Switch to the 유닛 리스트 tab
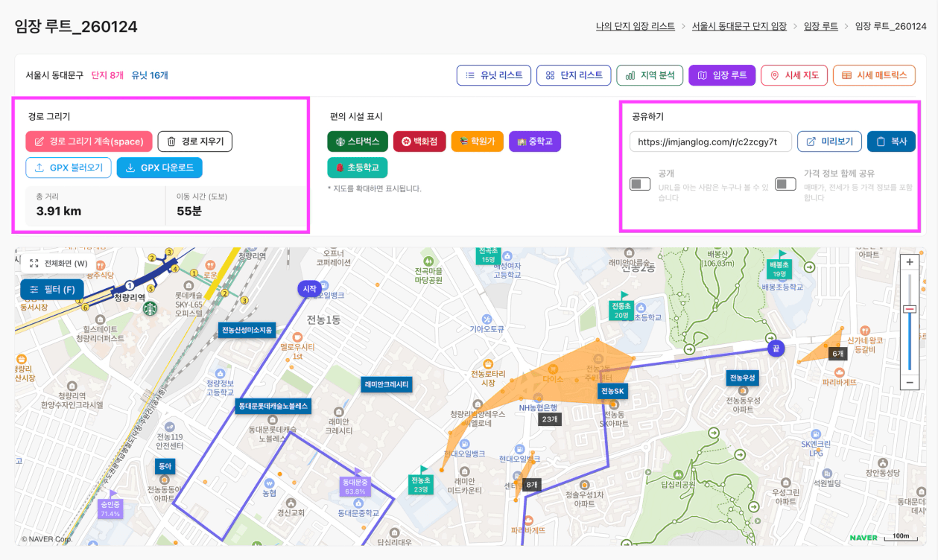Viewport: 938px width, 560px height. click(x=494, y=75)
